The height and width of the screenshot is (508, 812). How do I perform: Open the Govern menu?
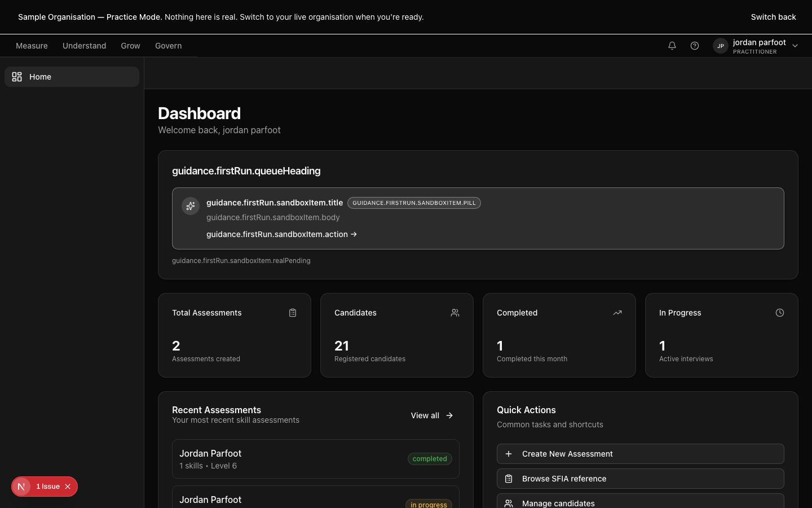click(x=168, y=46)
